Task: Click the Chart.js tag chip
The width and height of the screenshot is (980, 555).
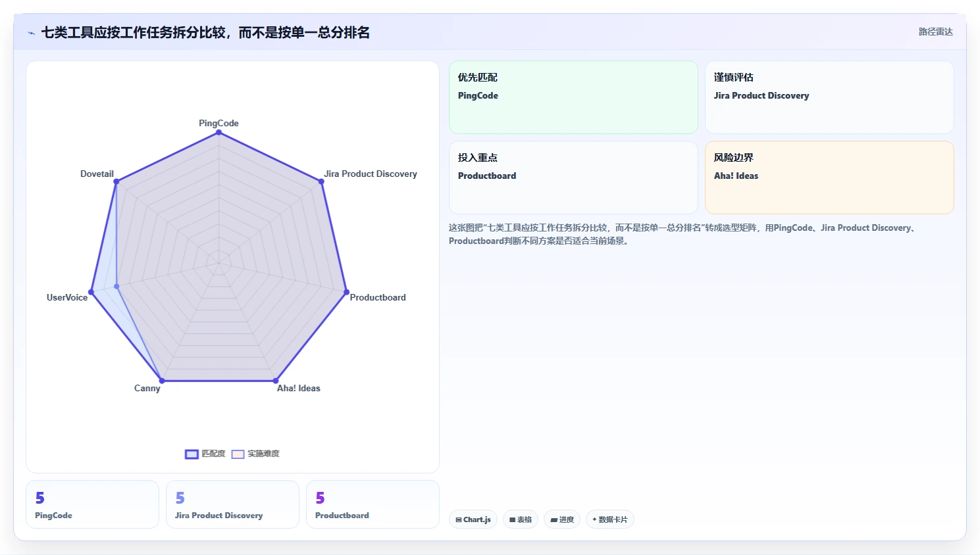Action: click(473, 519)
